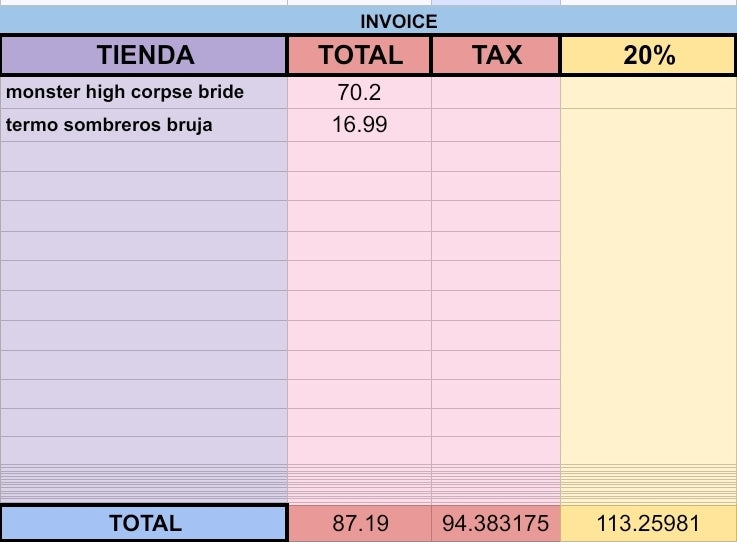Click the empty 20% cell beside monster high row
Image resolution: width=737 pixels, height=542 pixels.
pos(649,93)
